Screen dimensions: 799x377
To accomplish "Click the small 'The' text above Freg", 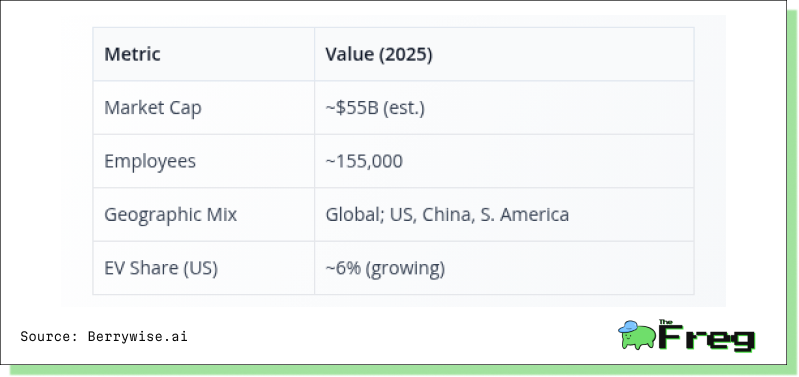I will [665, 322].
